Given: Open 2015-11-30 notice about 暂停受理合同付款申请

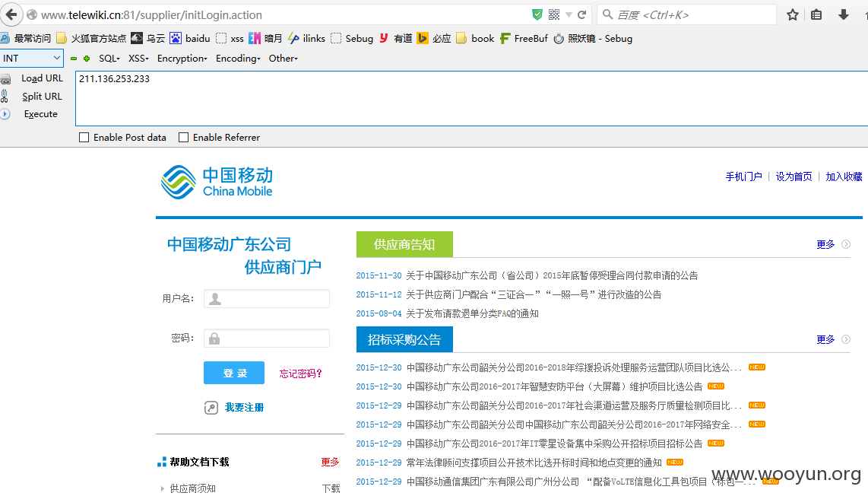Looking at the screenshot, I should (552, 275).
